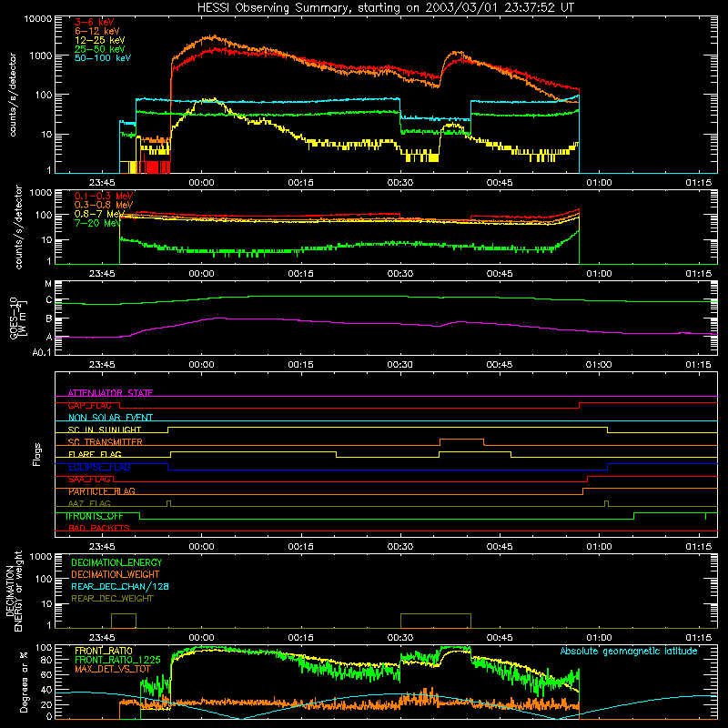Click 00:30 tick under the top plot
This screenshot has width=728, height=728.
pos(400,183)
